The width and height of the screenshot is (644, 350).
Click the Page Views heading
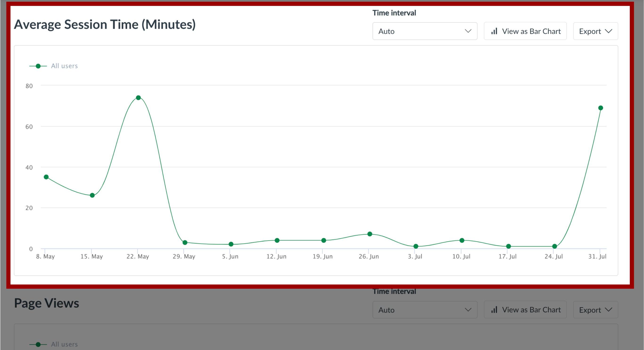[x=46, y=303]
